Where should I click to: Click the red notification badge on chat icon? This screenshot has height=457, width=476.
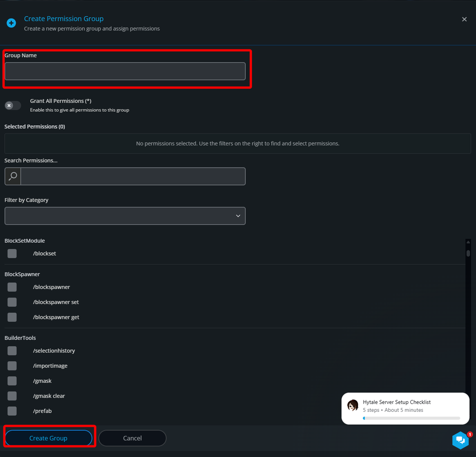469,434
